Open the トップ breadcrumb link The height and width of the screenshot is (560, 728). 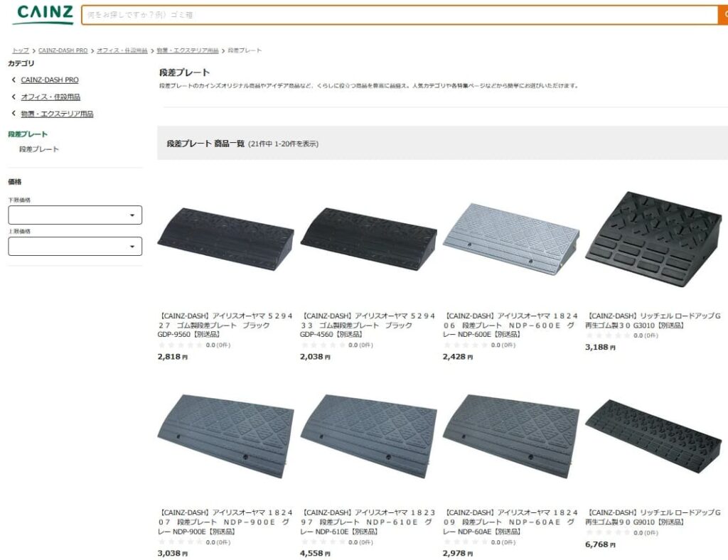pyautogui.click(x=21, y=50)
